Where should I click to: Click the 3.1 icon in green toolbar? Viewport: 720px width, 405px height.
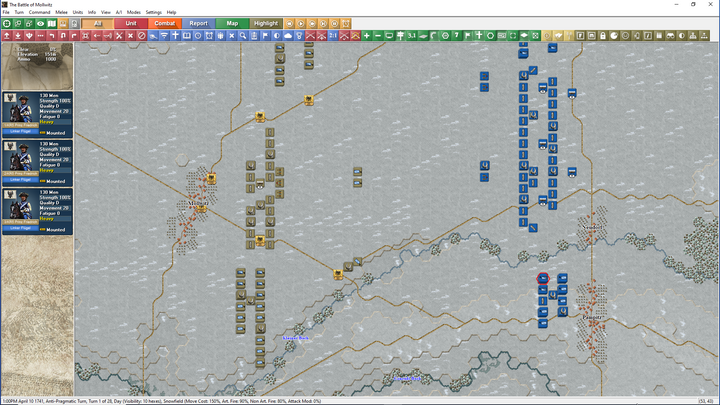tap(411, 35)
